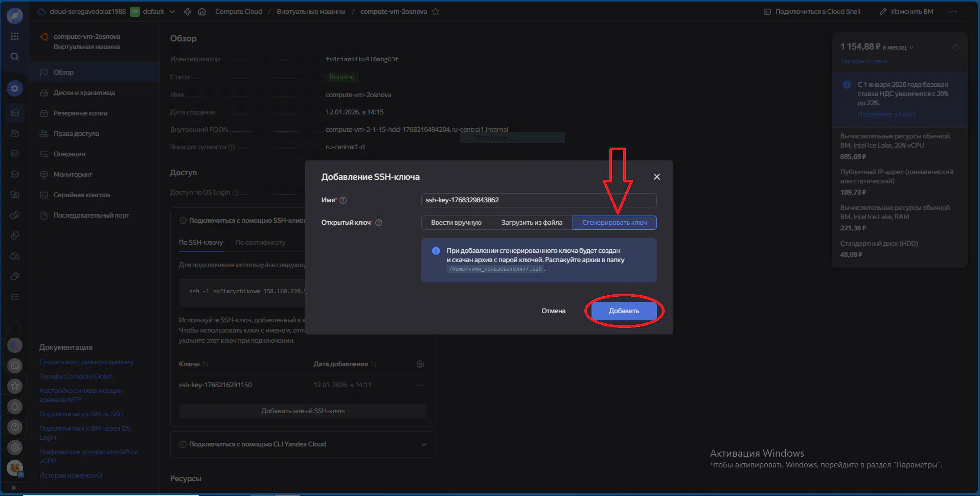Open keys table settings gear icon
Viewport: 980px width, 496px height.
click(x=420, y=364)
